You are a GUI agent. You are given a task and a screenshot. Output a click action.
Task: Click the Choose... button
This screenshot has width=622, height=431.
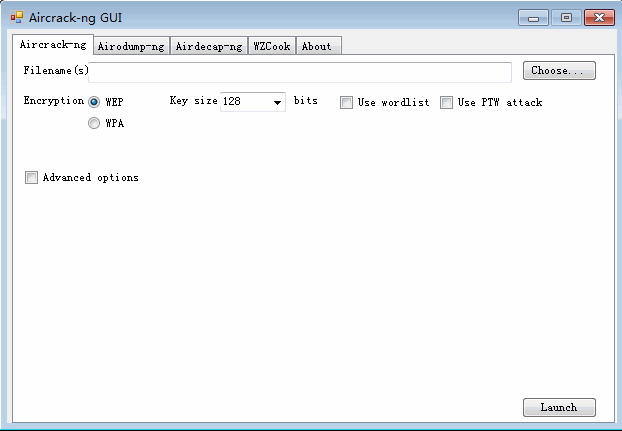pyautogui.click(x=559, y=71)
